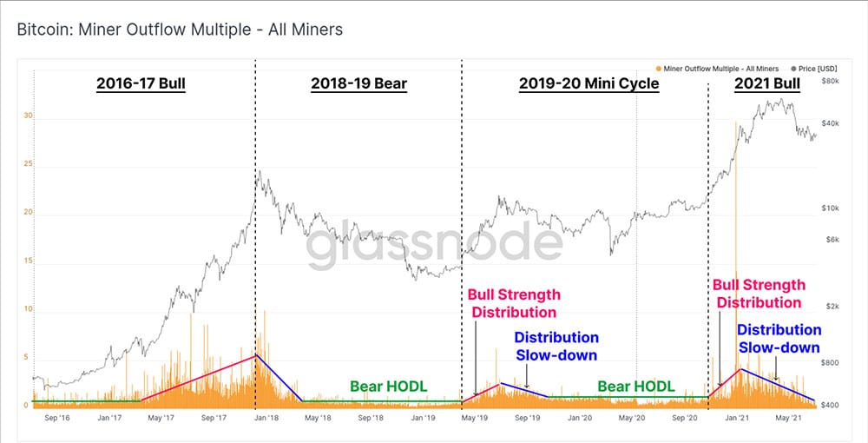868x443 pixels.
Task: Click the May '19 x-axis label
Action: pos(475,418)
